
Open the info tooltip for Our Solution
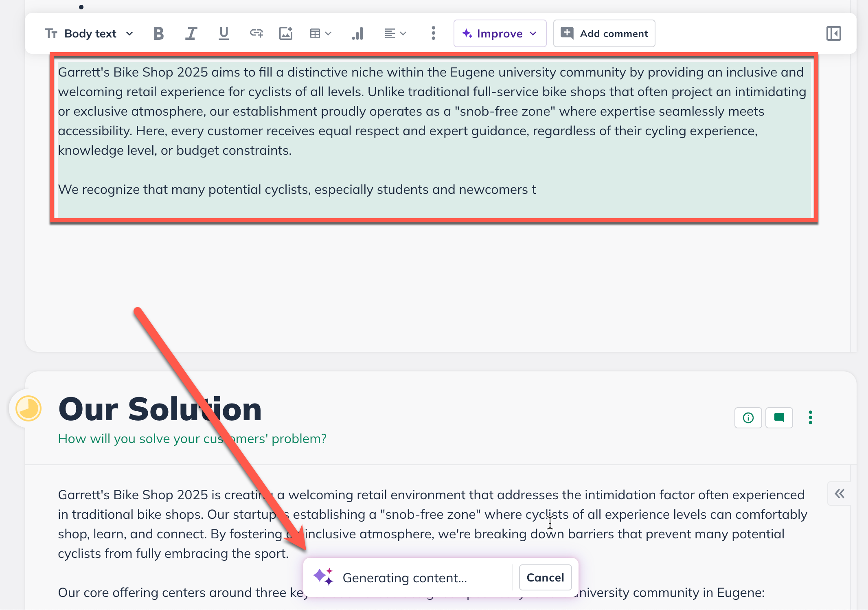point(748,417)
